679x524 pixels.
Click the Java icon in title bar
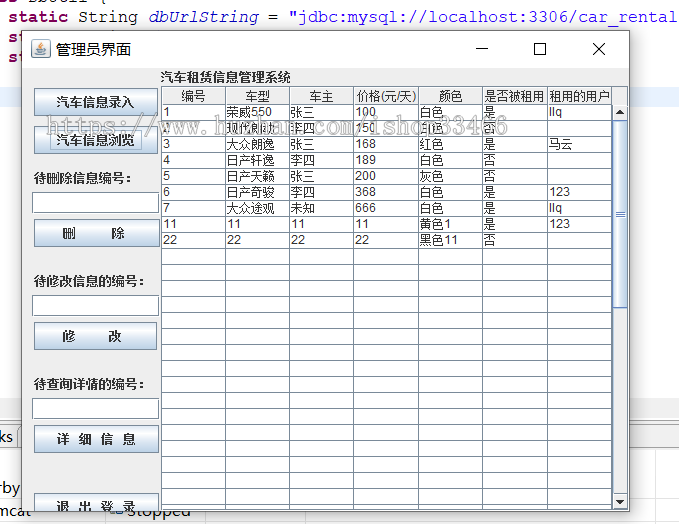tap(41, 49)
